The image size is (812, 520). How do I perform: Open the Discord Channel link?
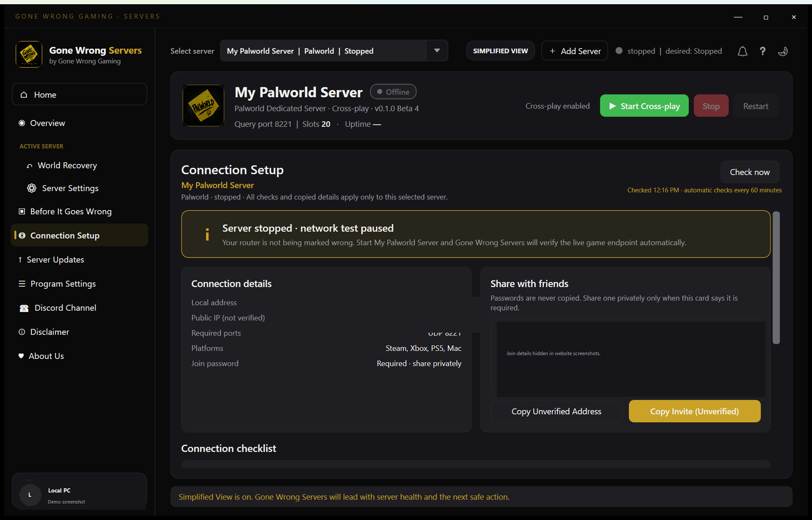coord(80,308)
